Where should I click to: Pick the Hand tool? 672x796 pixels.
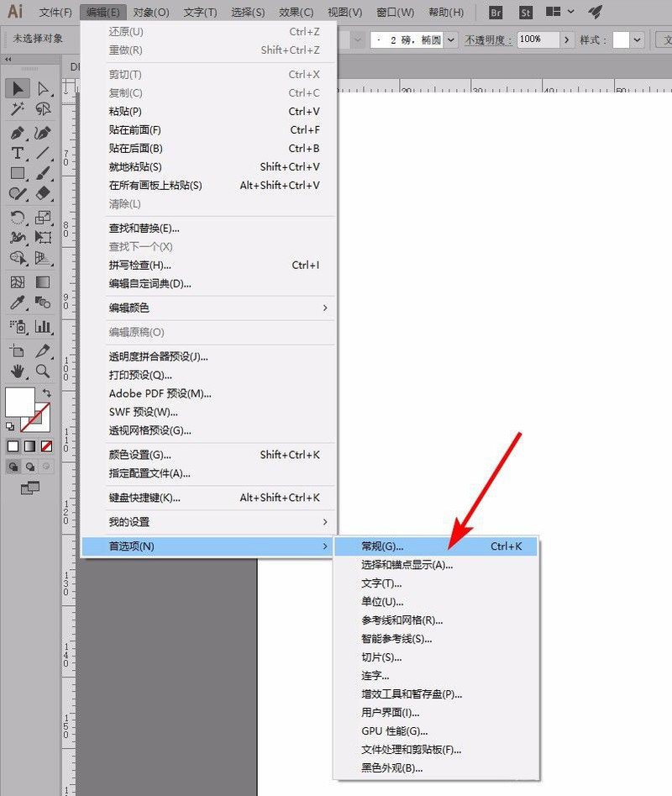[x=18, y=371]
